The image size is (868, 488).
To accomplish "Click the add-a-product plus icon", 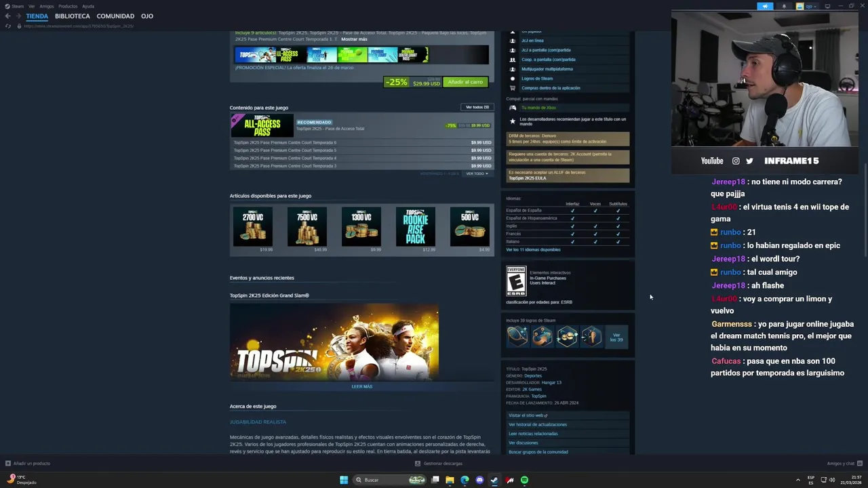I will (8, 464).
